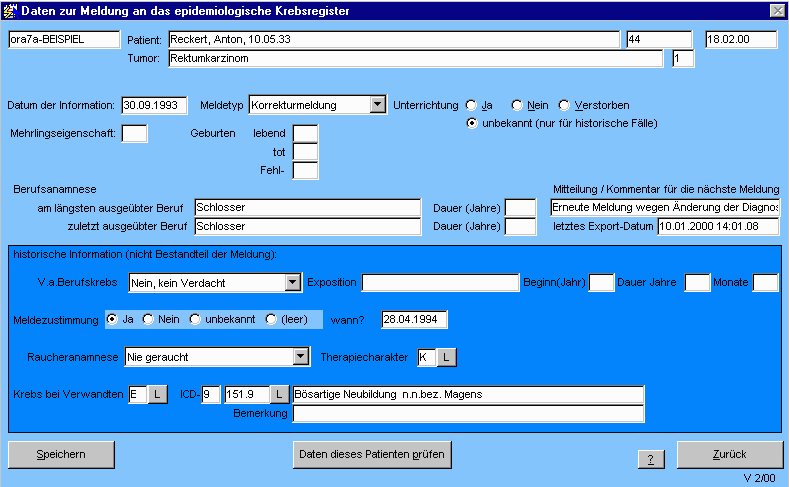The width and height of the screenshot is (789, 487).
Task: Select Unterrichtung 'Verstorben' option
Action: (564, 105)
